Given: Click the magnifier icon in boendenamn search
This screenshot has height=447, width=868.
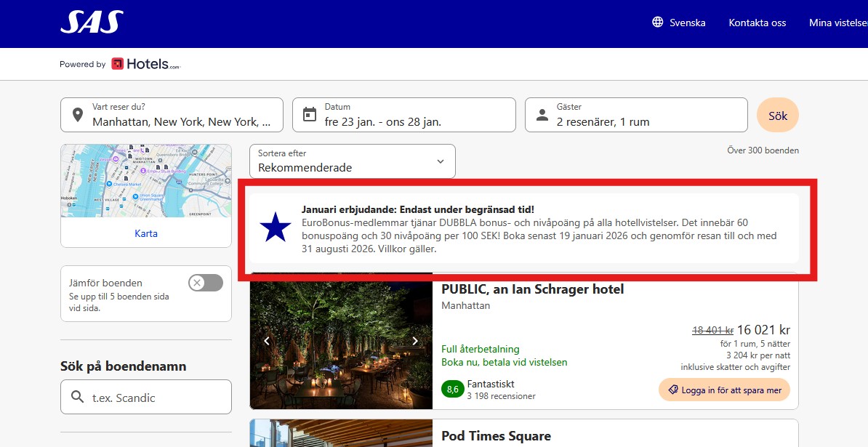Looking at the screenshot, I should [x=76, y=396].
